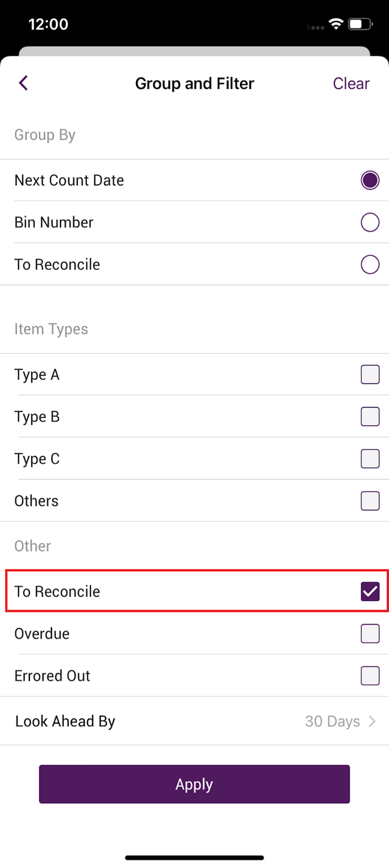Screen dimensions: 389x868
Task: Select Next Count Date radio button
Action: coord(370,180)
